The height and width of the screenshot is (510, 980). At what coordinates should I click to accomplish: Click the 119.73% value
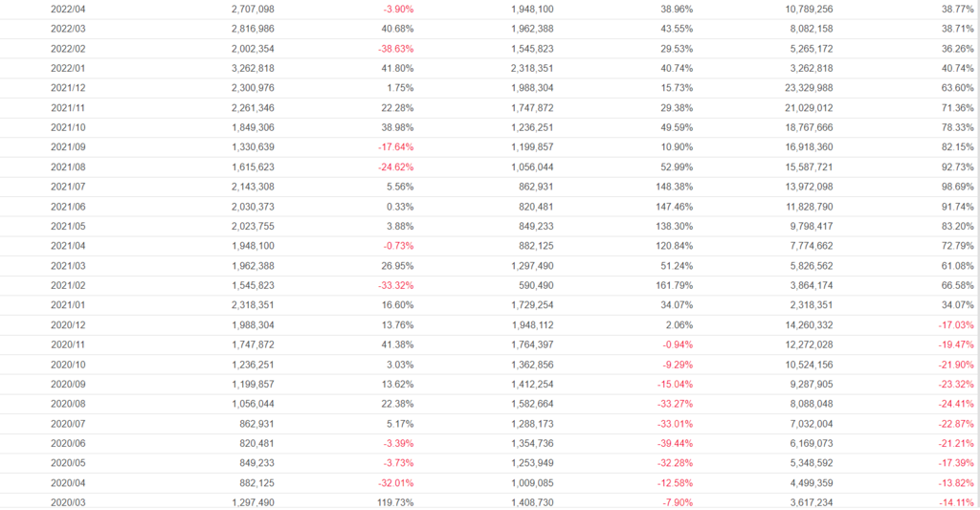click(x=392, y=502)
